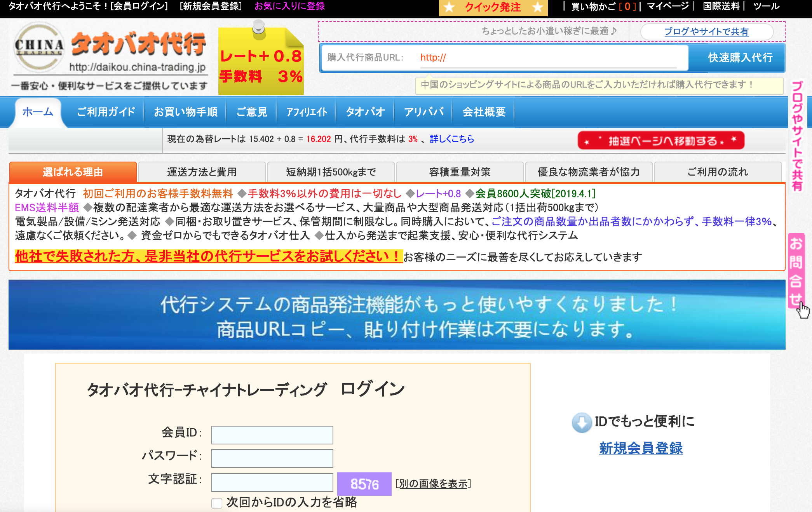The height and width of the screenshot is (512, 812).
Task: Click the top 新規会員登録 link
Action: [211, 6]
